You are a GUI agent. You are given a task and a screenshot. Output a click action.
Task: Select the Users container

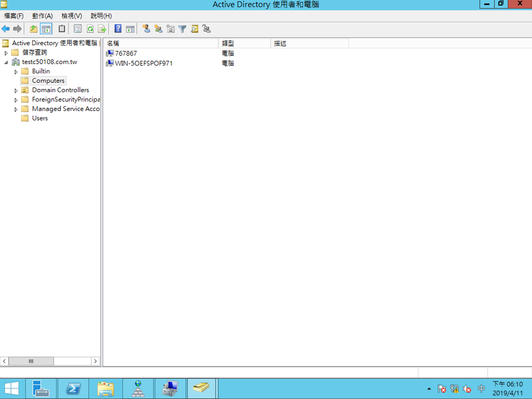[40, 119]
